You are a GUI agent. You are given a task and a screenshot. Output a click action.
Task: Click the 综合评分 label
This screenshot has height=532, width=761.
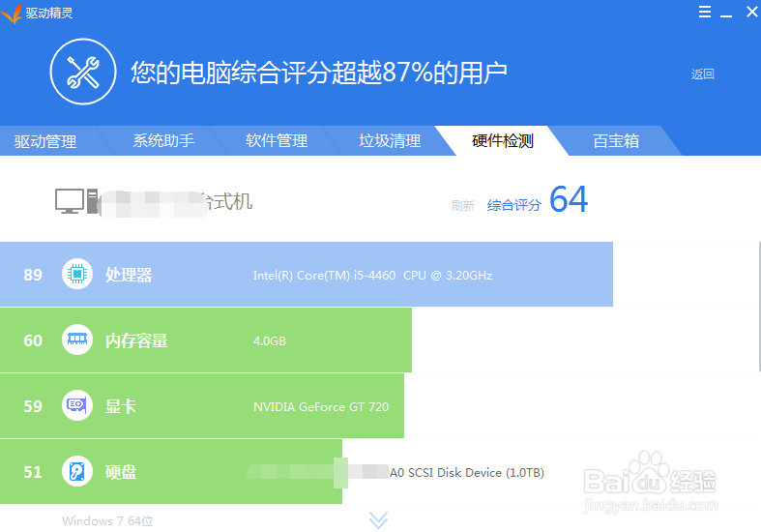coord(514,205)
